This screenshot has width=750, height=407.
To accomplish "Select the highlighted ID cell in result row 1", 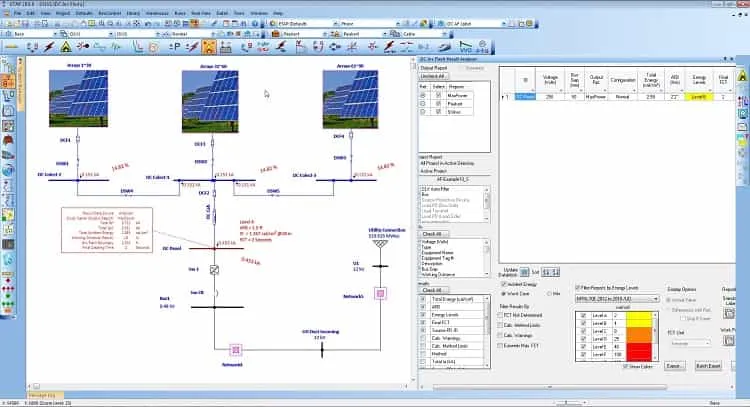I will tap(525, 97).
